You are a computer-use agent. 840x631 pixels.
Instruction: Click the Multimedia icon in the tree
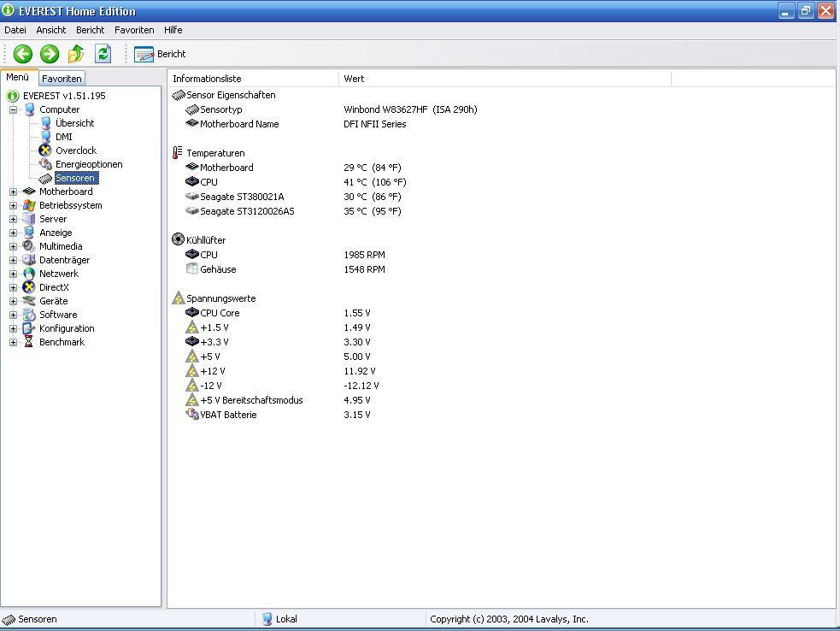coord(29,246)
